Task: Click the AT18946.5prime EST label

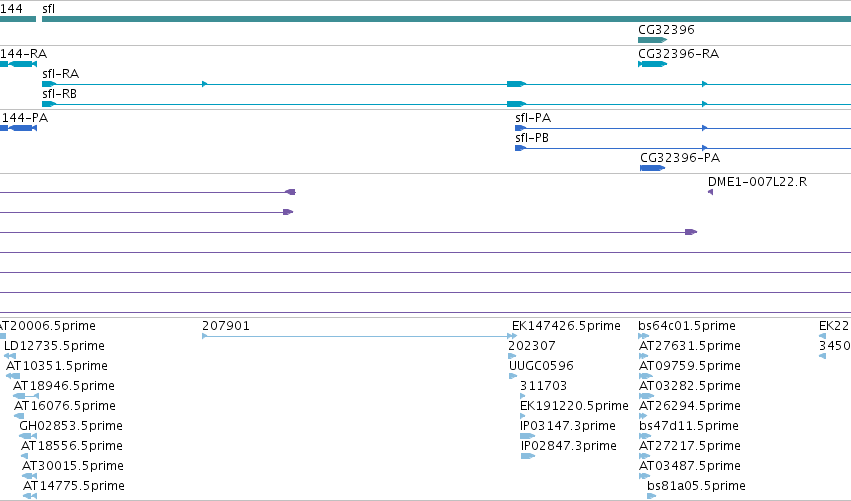Action: (x=63, y=386)
